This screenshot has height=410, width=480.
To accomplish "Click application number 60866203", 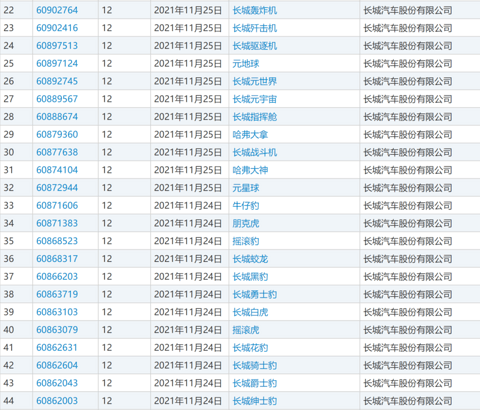I will (57, 277).
